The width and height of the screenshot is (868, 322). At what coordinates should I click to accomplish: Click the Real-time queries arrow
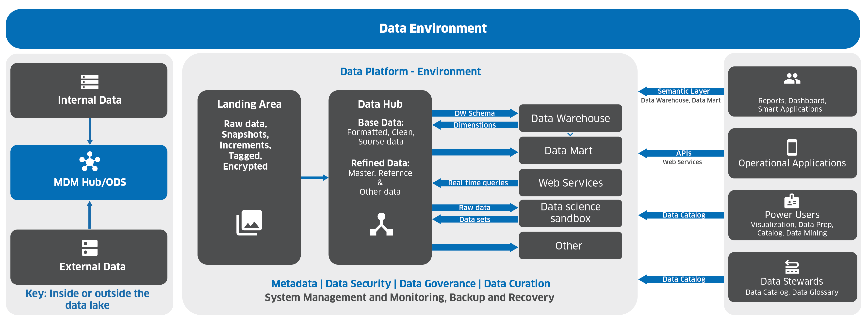475,183
